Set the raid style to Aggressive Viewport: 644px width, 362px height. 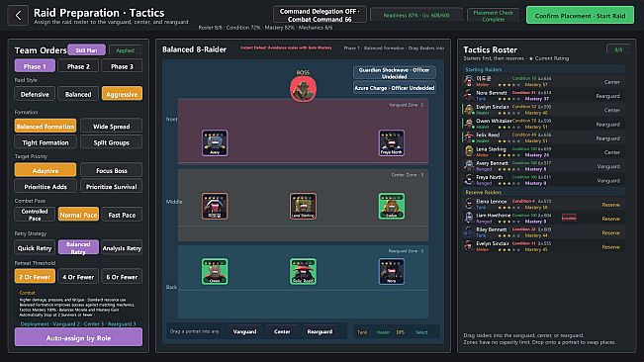pyautogui.click(x=122, y=94)
